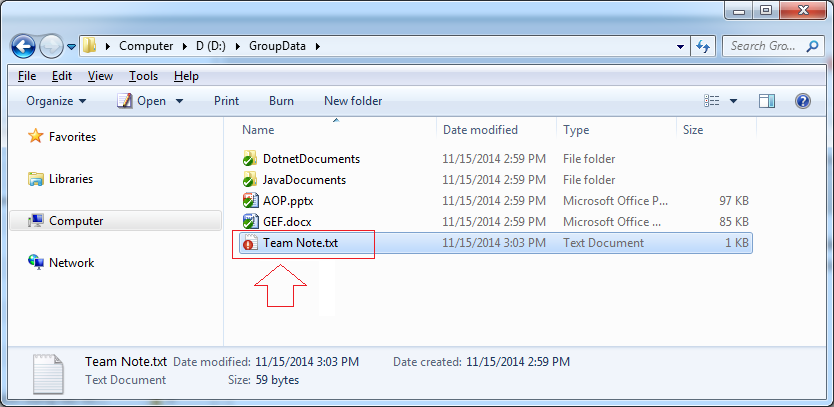Screen dimensions: 834x407
Task: Open the Help question mark icon
Action: pos(803,101)
